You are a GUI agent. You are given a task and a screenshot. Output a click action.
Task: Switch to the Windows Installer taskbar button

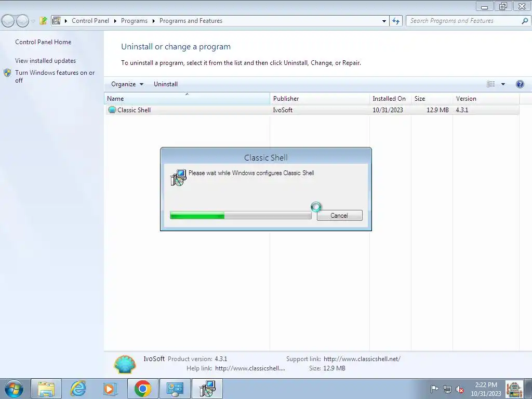coord(207,389)
